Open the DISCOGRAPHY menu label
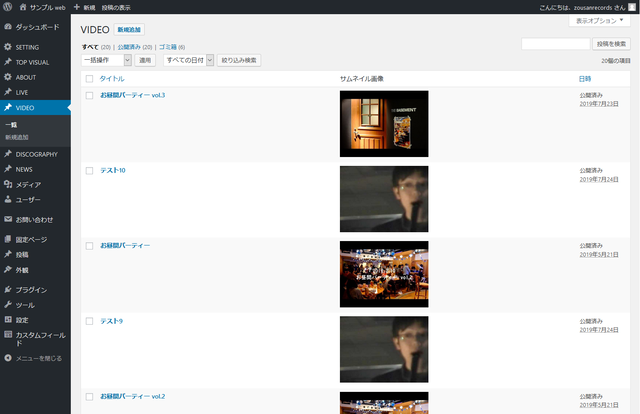Viewport: 640px width, 414px height. (x=37, y=154)
